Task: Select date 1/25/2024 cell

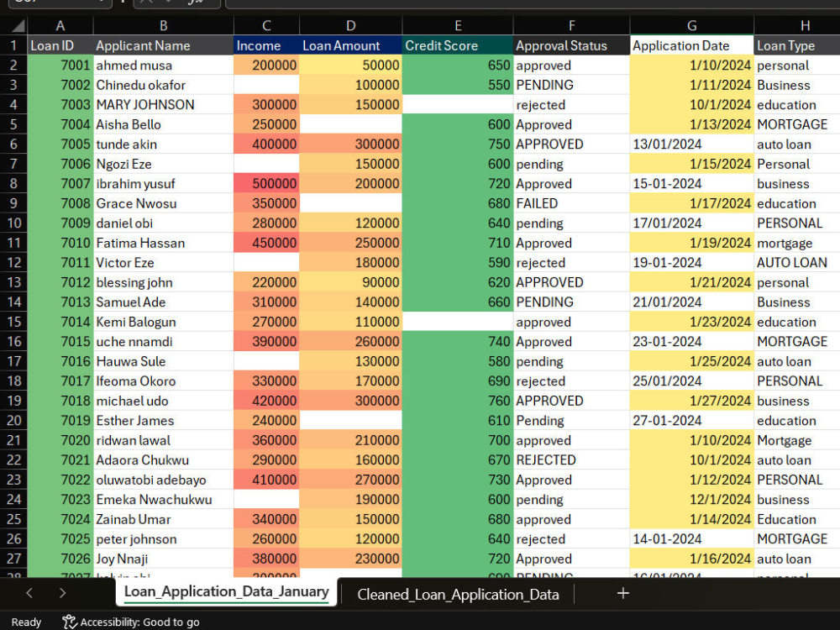Action: [x=691, y=361]
